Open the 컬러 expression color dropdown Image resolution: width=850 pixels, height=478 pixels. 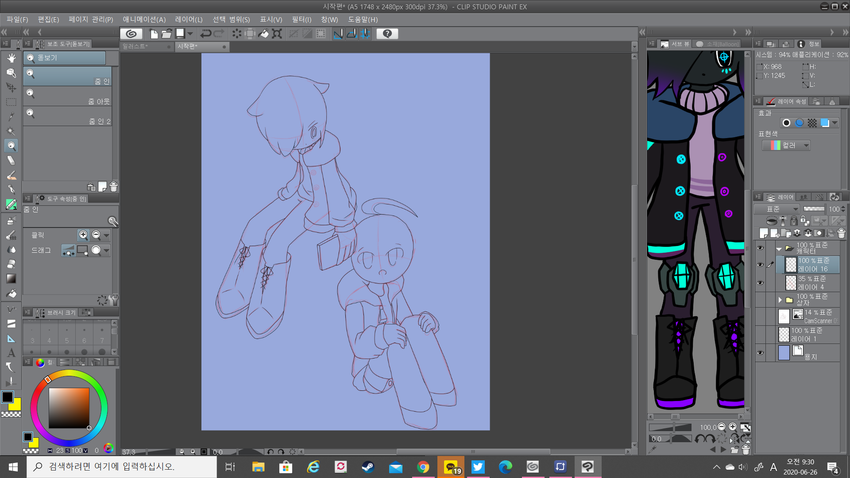786,145
